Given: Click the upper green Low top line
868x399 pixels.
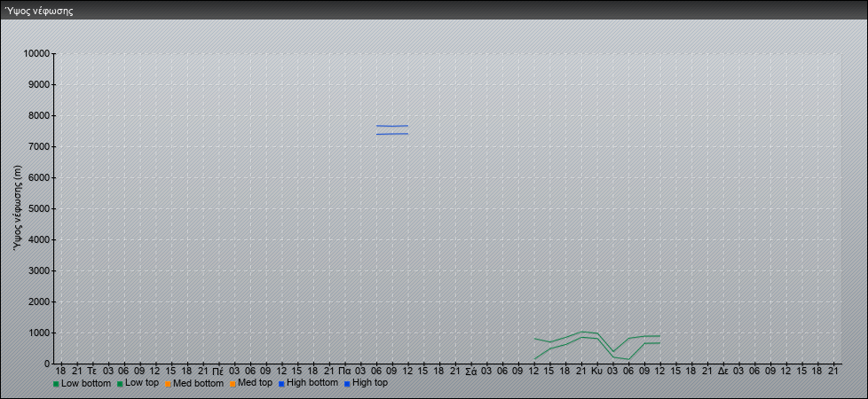Looking at the screenshot, I should 597,333.
